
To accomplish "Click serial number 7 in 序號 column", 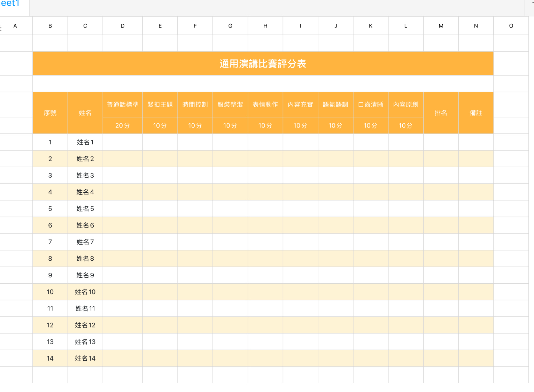I will tap(50, 242).
